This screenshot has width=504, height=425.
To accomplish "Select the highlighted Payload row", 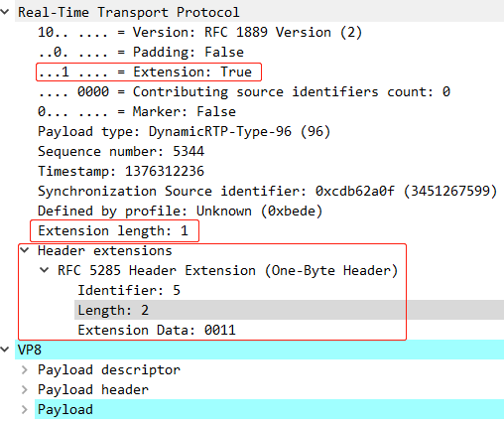I will pyautogui.click(x=269, y=409).
